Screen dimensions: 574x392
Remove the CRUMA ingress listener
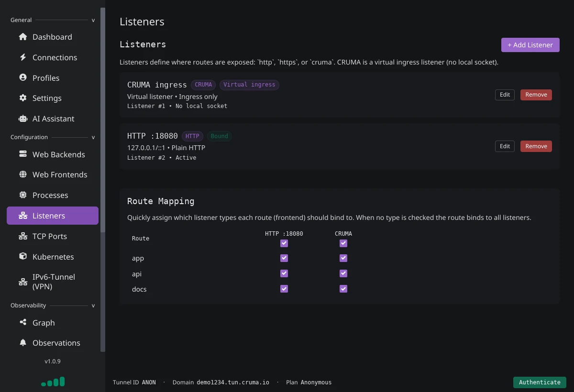coord(536,95)
